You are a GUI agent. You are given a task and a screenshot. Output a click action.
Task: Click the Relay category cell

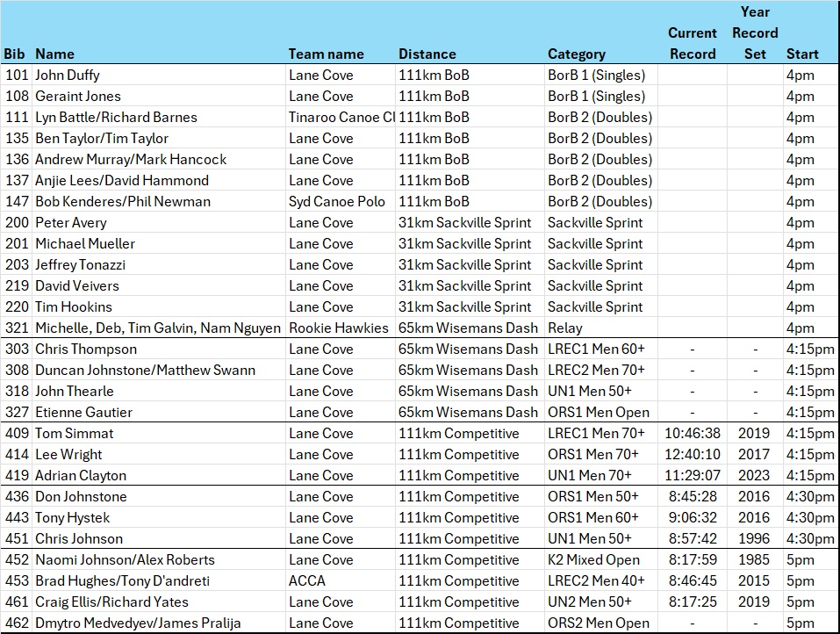(x=564, y=328)
